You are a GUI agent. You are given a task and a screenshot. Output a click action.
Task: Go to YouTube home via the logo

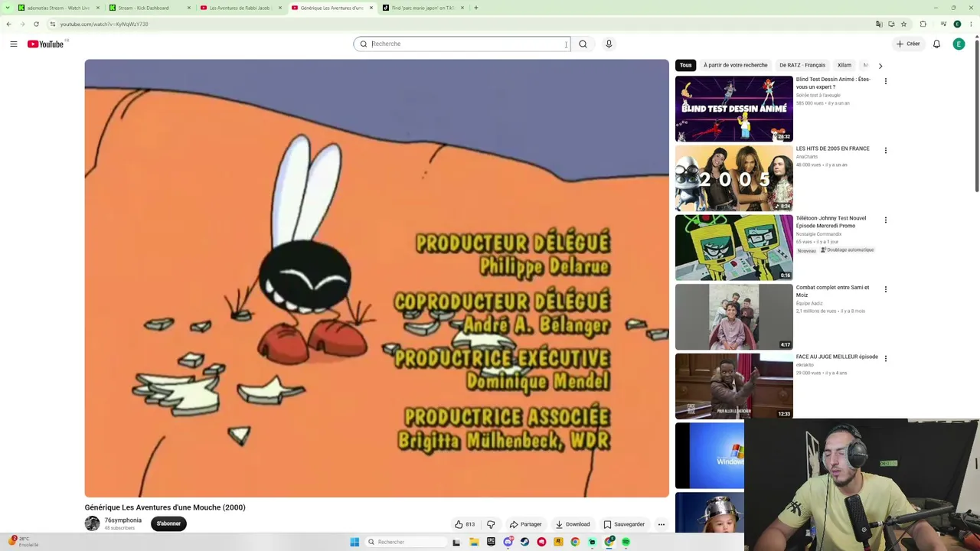pos(46,44)
